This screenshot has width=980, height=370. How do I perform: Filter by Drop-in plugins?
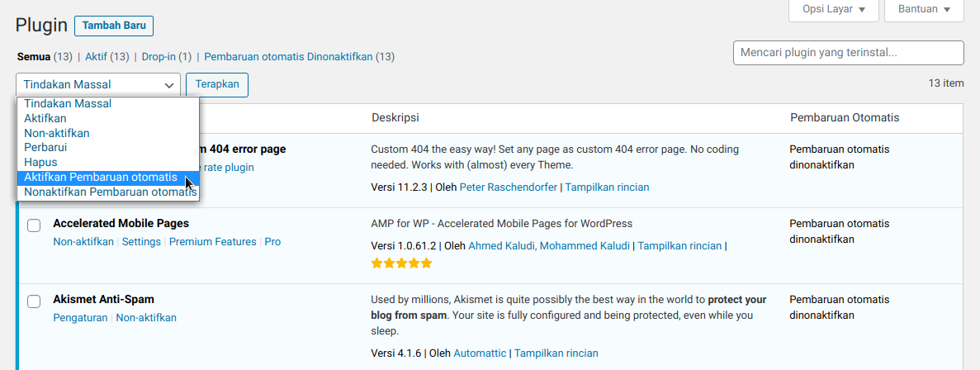click(159, 57)
